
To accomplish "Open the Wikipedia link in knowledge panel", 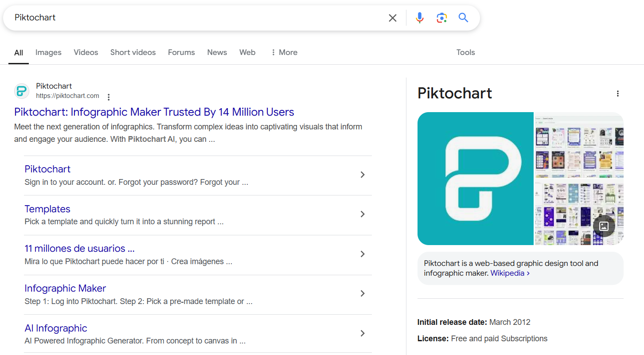I will [509, 273].
